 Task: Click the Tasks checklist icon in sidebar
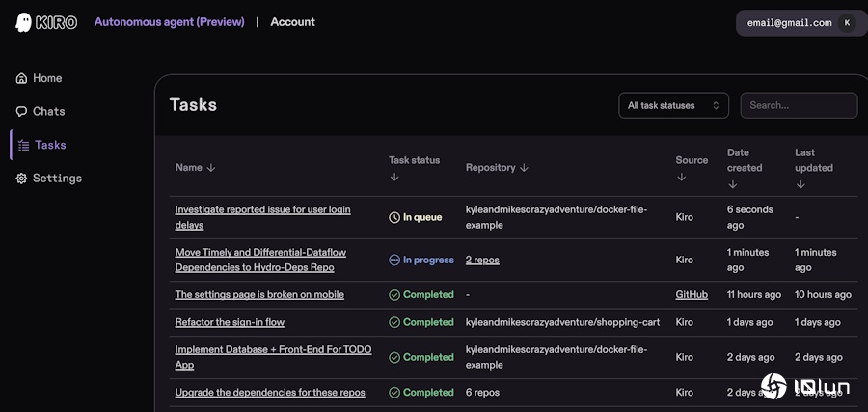(x=23, y=145)
